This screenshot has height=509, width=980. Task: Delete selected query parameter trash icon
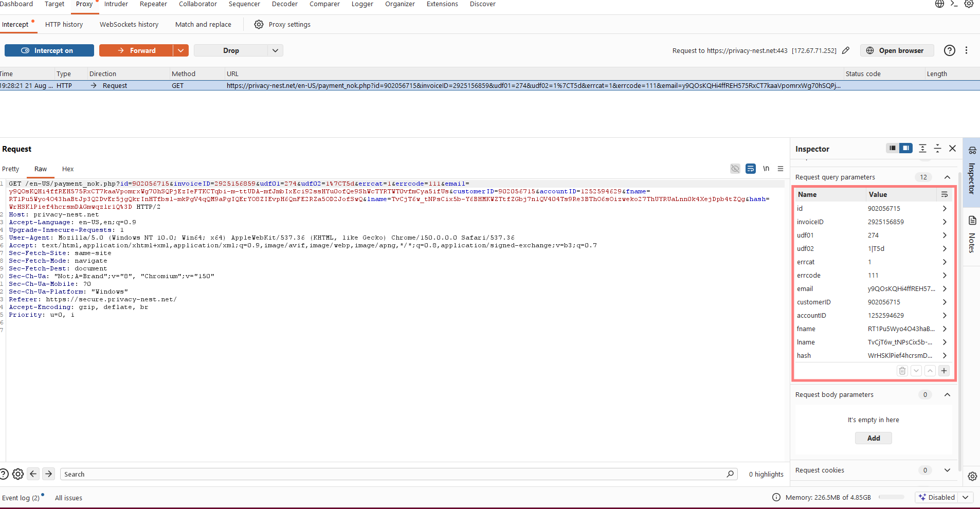tap(902, 371)
